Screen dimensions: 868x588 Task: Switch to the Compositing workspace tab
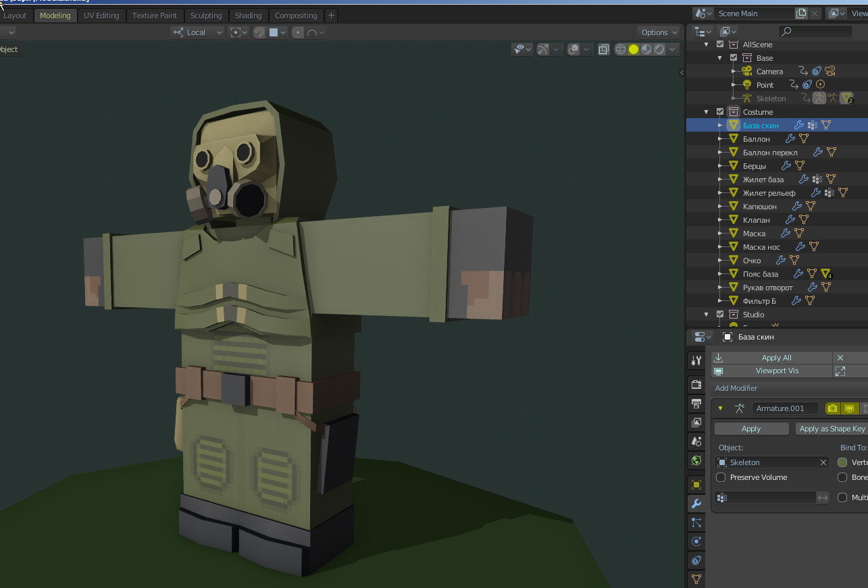pos(296,16)
